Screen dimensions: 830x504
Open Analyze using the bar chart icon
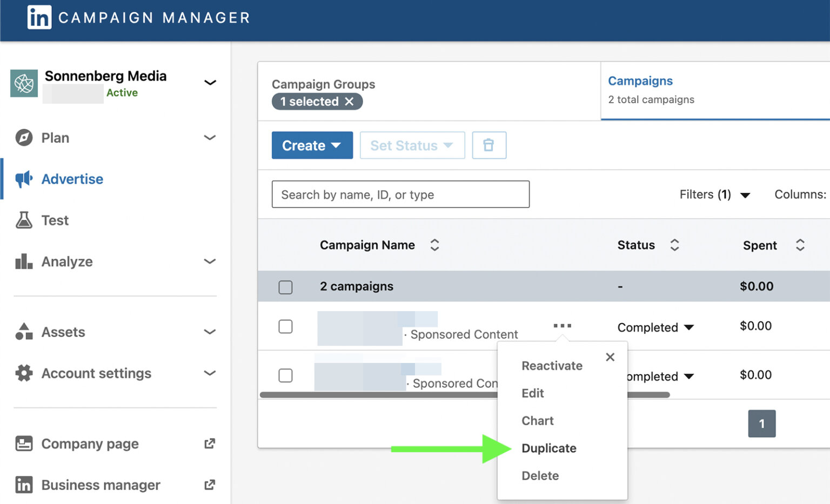24,261
